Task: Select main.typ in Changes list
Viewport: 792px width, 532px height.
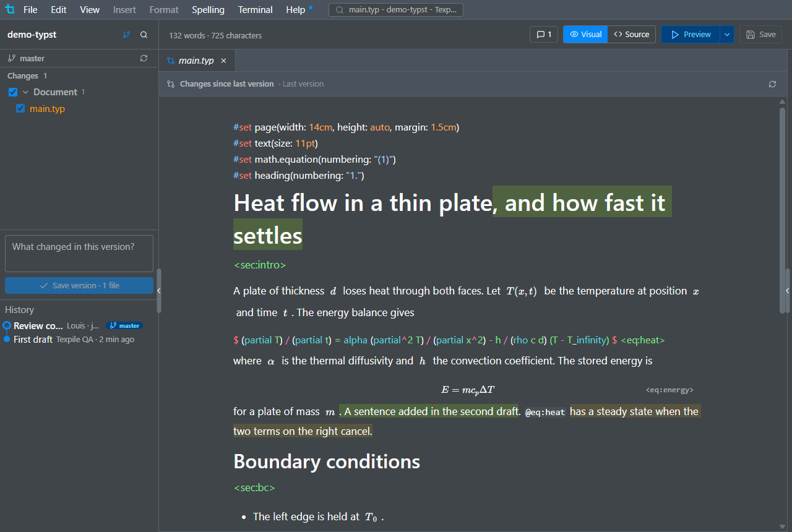Action: point(47,108)
